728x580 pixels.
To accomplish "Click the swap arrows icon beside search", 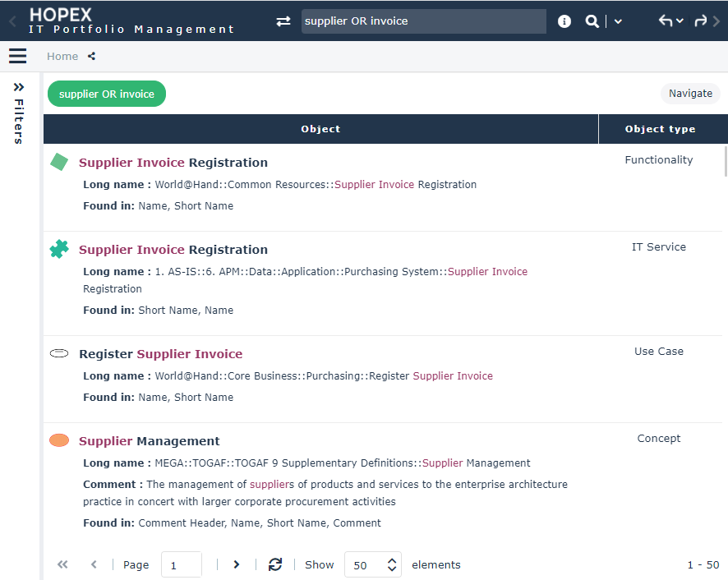I will tap(283, 21).
